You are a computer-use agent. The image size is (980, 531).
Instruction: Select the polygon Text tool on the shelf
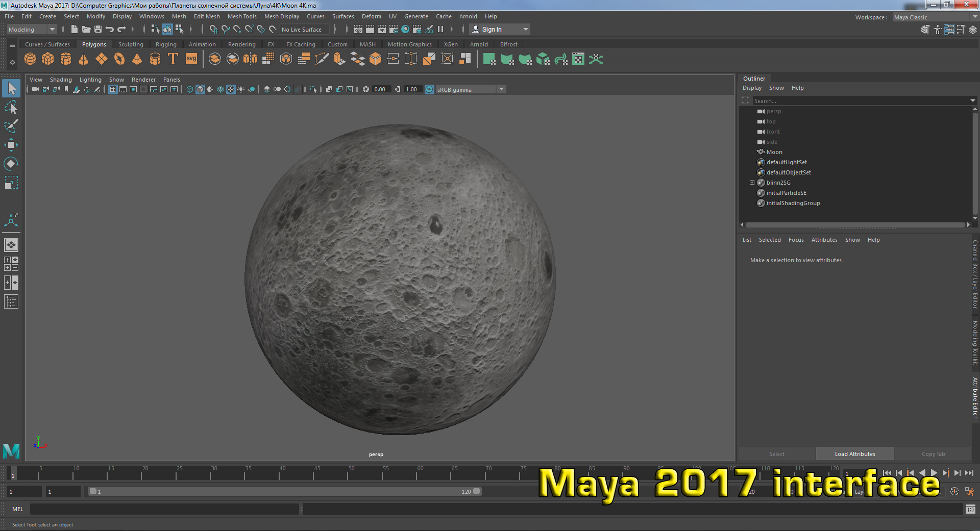(173, 59)
